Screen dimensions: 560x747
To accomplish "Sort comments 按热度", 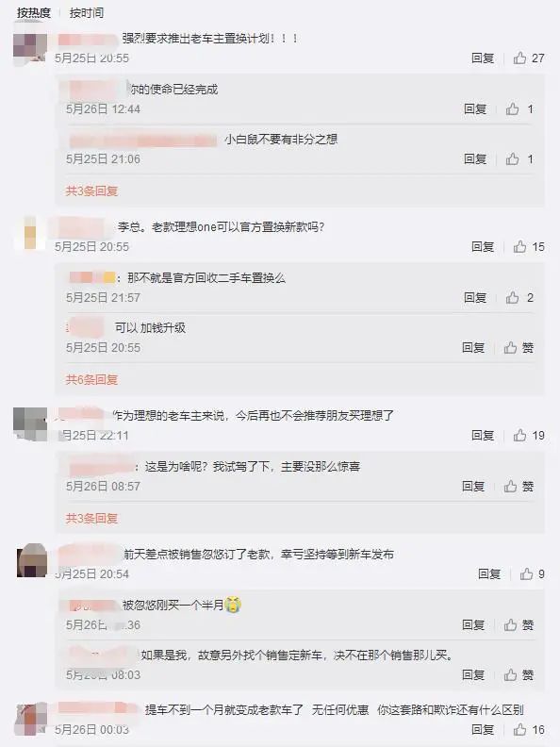I will pyautogui.click(x=34, y=13).
